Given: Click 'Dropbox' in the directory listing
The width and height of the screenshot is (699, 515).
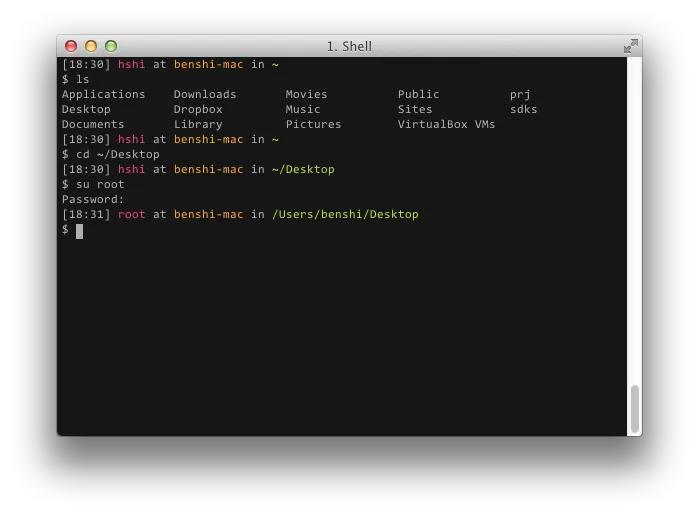Looking at the screenshot, I should point(198,109).
